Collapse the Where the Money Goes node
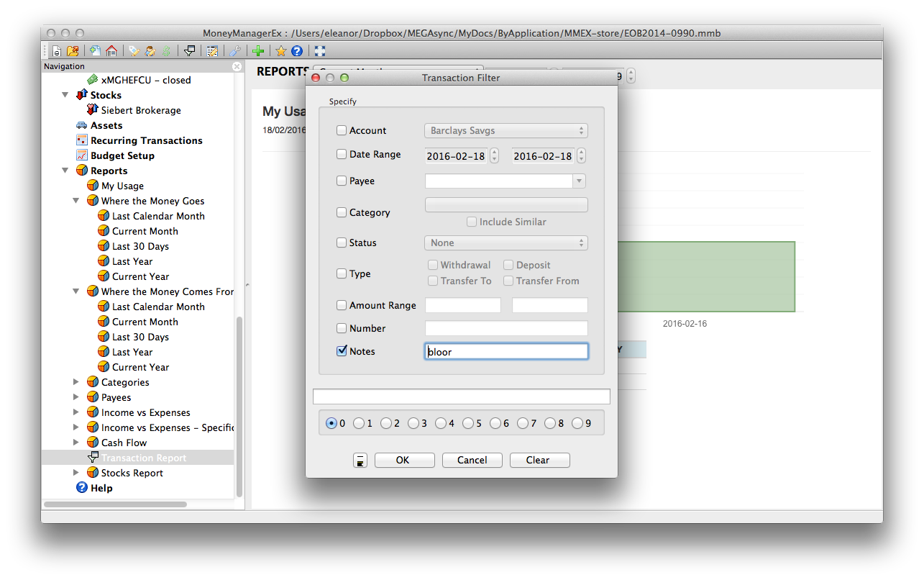924x580 pixels. click(76, 201)
